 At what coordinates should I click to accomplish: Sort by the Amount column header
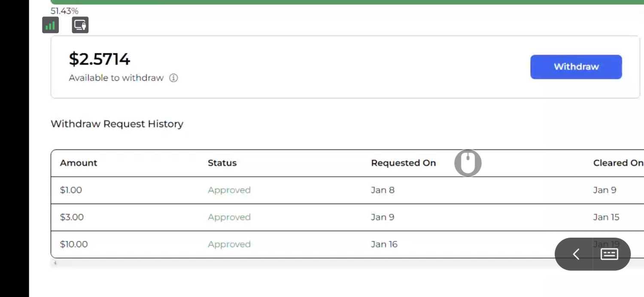point(79,163)
